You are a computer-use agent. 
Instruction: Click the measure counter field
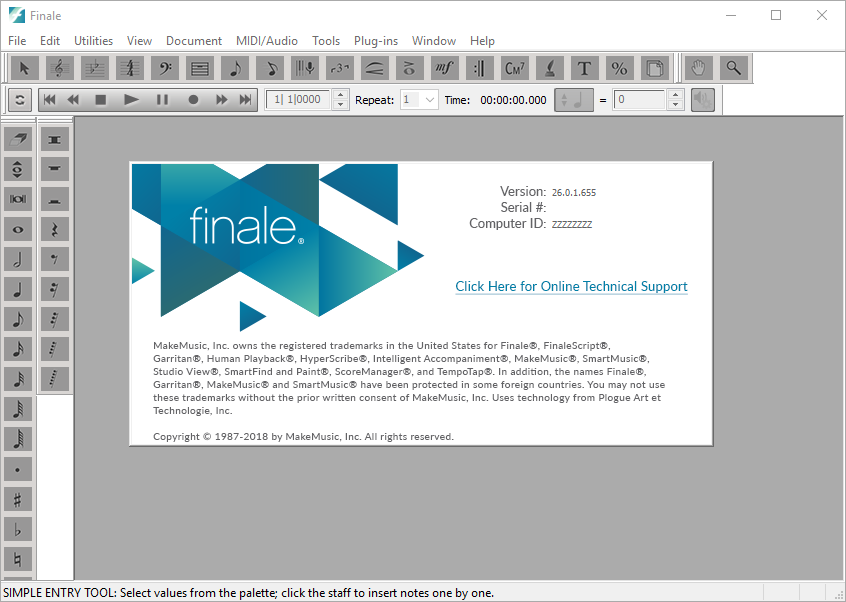coord(299,100)
